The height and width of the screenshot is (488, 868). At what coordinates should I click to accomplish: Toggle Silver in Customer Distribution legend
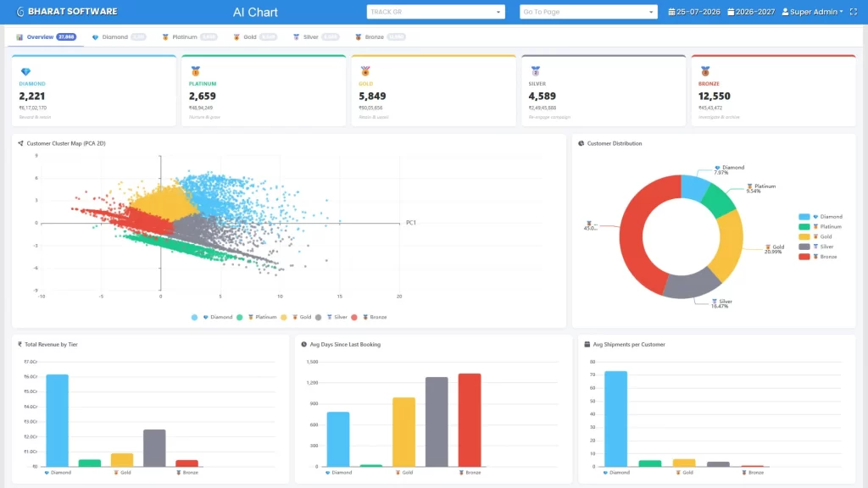click(816, 247)
